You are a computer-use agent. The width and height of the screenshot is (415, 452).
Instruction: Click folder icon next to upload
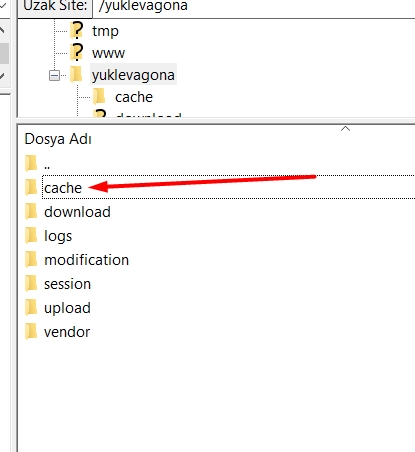click(31, 307)
